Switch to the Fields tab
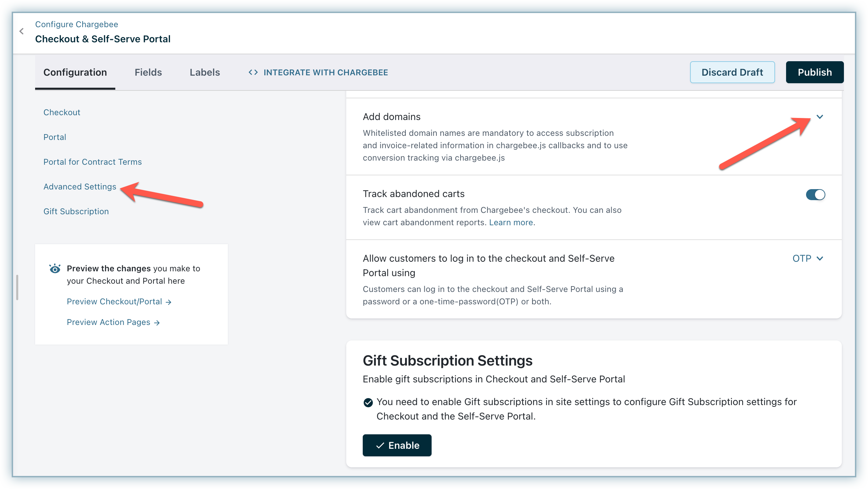This screenshot has height=489, width=868. [148, 72]
